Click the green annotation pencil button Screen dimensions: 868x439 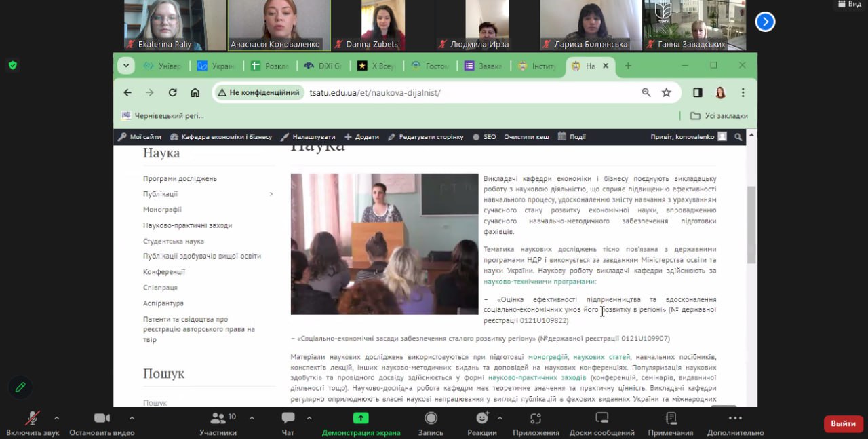click(21, 387)
